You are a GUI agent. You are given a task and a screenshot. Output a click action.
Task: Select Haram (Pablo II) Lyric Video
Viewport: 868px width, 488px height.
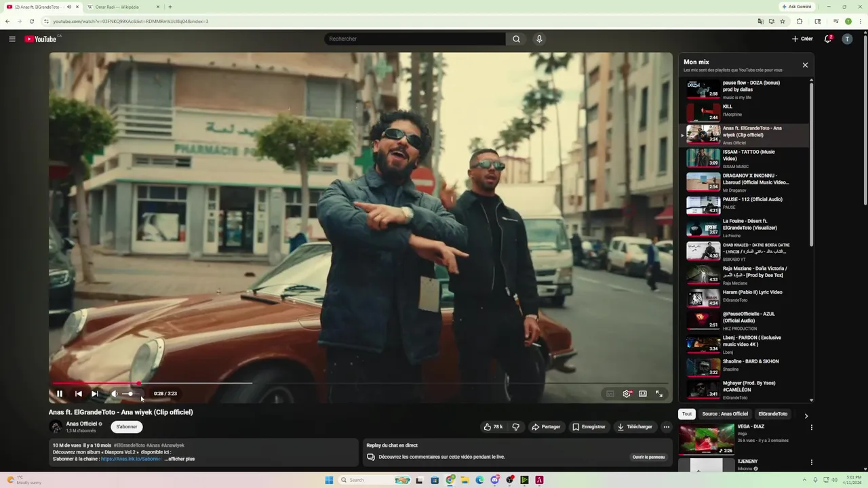744,297
